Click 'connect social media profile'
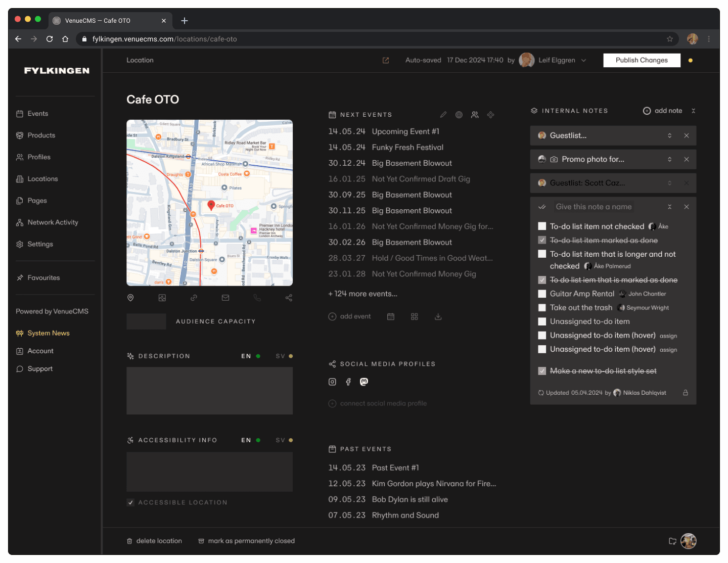Screen dimensions: 728x563 click(x=378, y=403)
